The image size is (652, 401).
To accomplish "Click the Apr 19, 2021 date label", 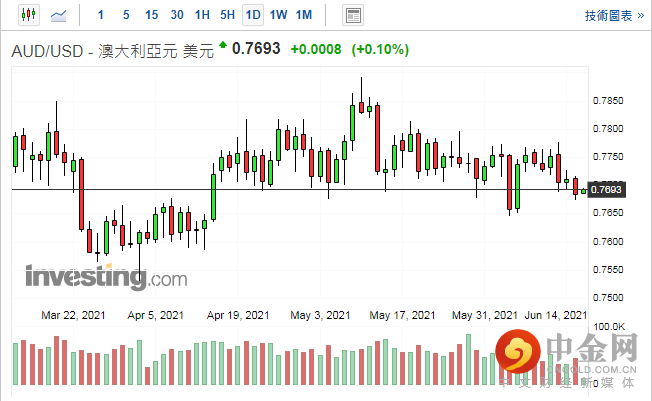I will [238, 315].
